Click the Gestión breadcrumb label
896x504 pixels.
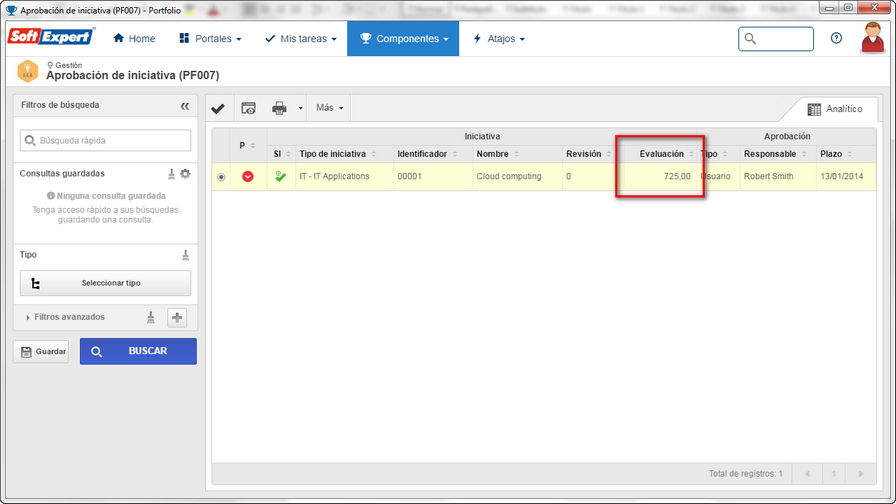coord(69,65)
